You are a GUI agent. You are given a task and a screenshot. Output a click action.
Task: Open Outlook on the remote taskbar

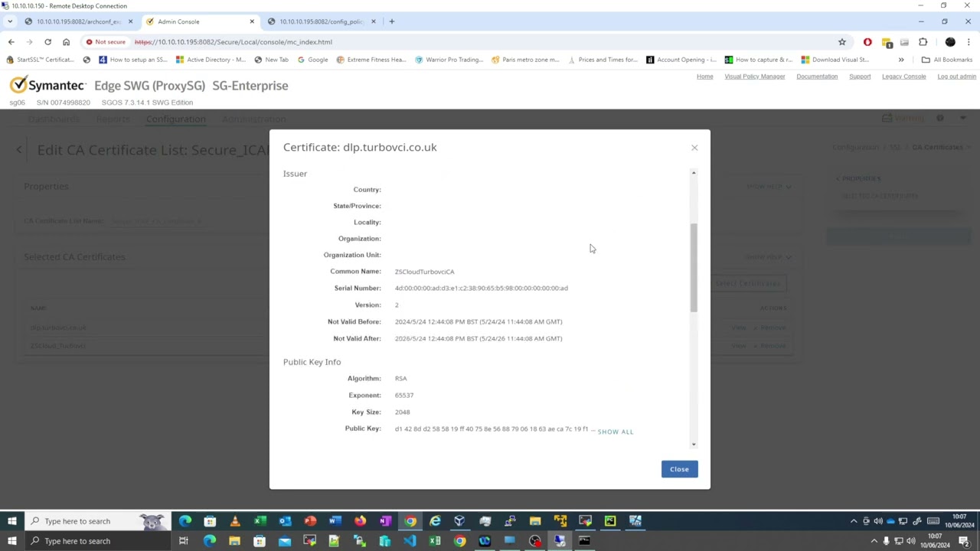coord(285,521)
